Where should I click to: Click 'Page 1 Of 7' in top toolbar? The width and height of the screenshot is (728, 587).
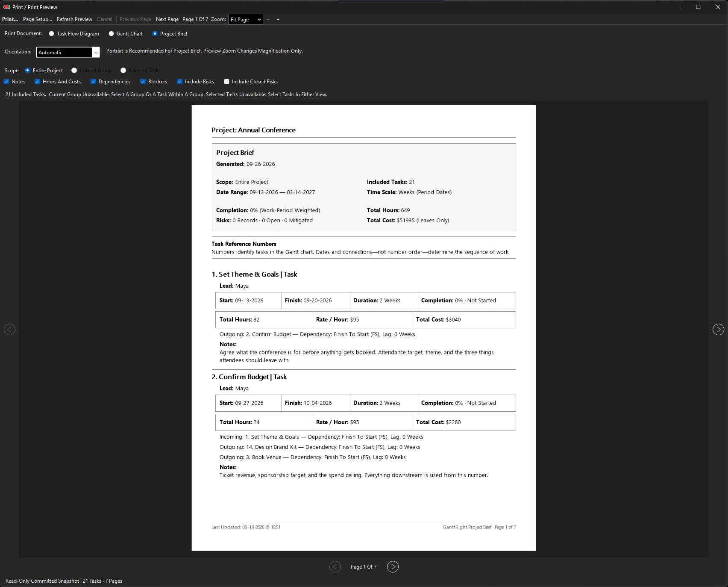point(195,19)
